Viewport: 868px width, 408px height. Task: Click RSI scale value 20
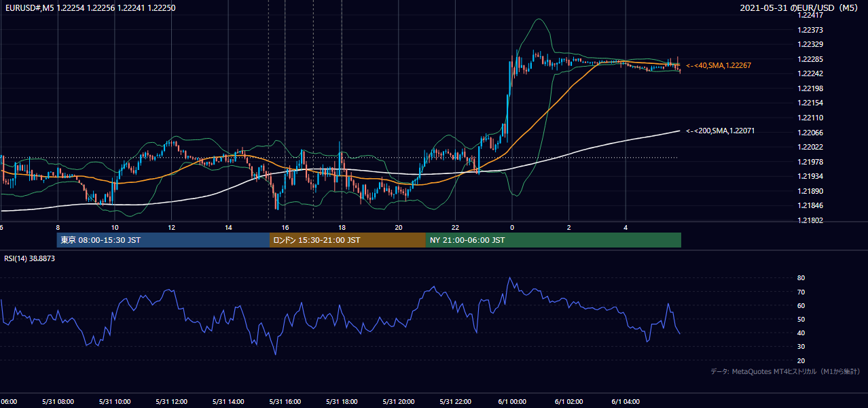point(801,360)
